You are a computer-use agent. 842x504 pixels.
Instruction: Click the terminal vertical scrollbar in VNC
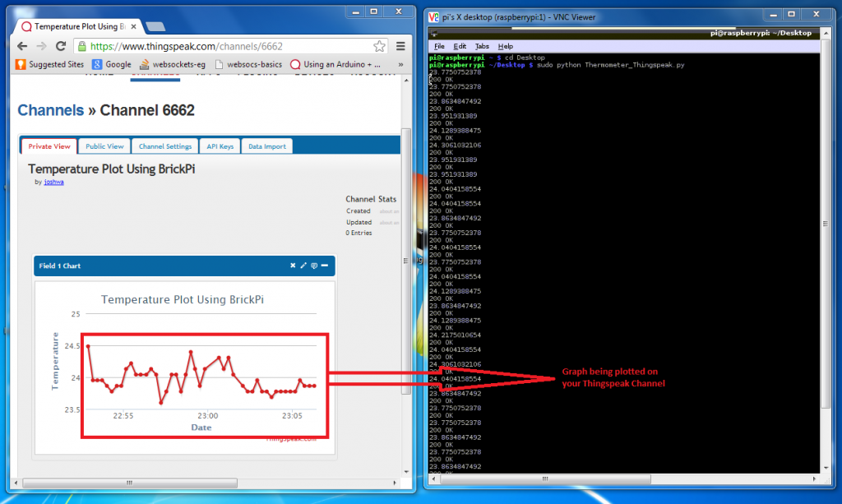826,224
